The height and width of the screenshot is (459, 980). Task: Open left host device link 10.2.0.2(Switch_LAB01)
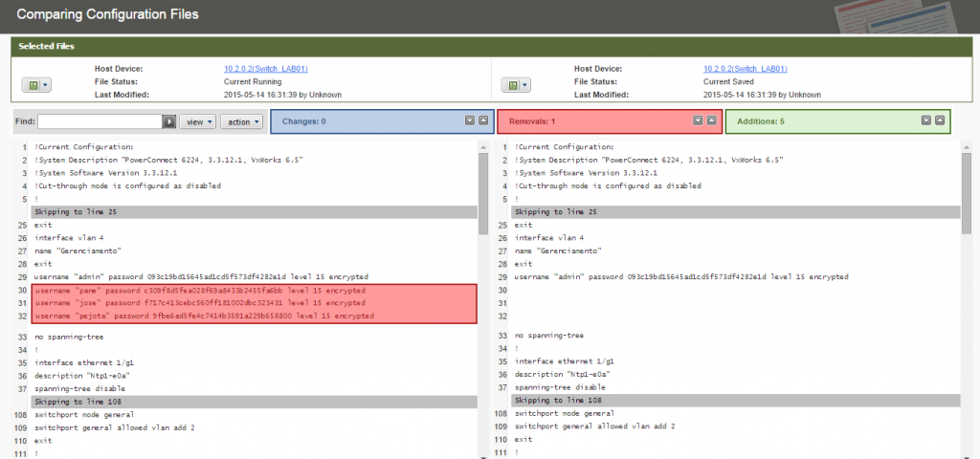[265, 69]
